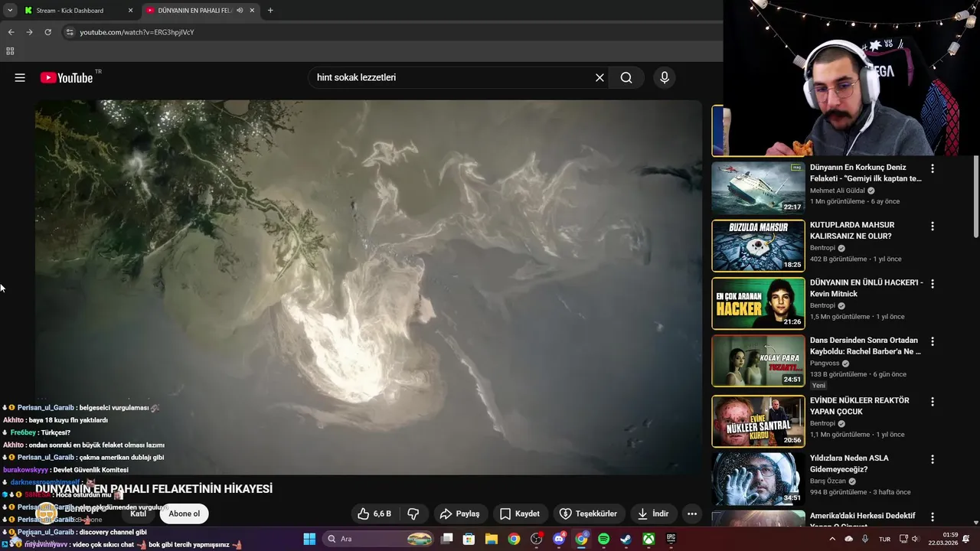
Task: Open the EN ÇOK ARANAN HACKER thumbnail
Action: (x=758, y=303)
